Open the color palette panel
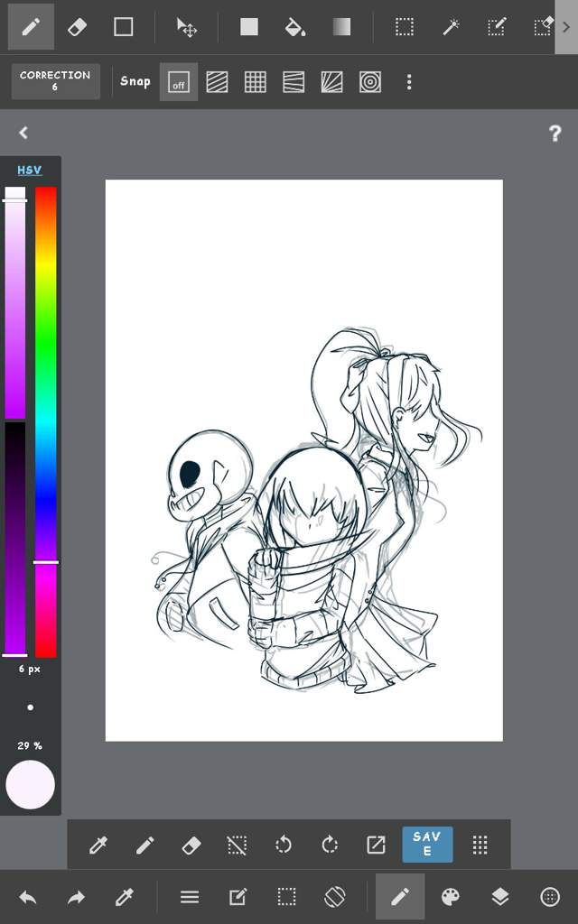The height and width of the screenshot is (924, 578). 451,898
